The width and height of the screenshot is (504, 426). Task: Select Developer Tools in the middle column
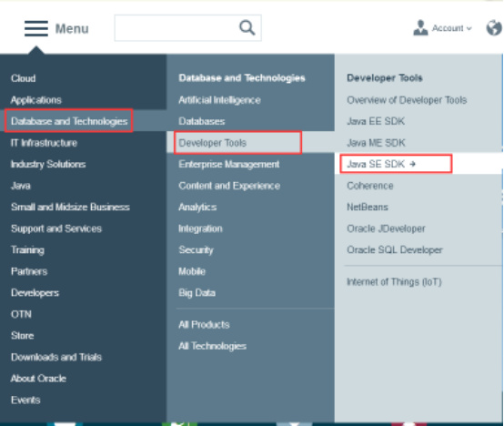click(213, 143)
